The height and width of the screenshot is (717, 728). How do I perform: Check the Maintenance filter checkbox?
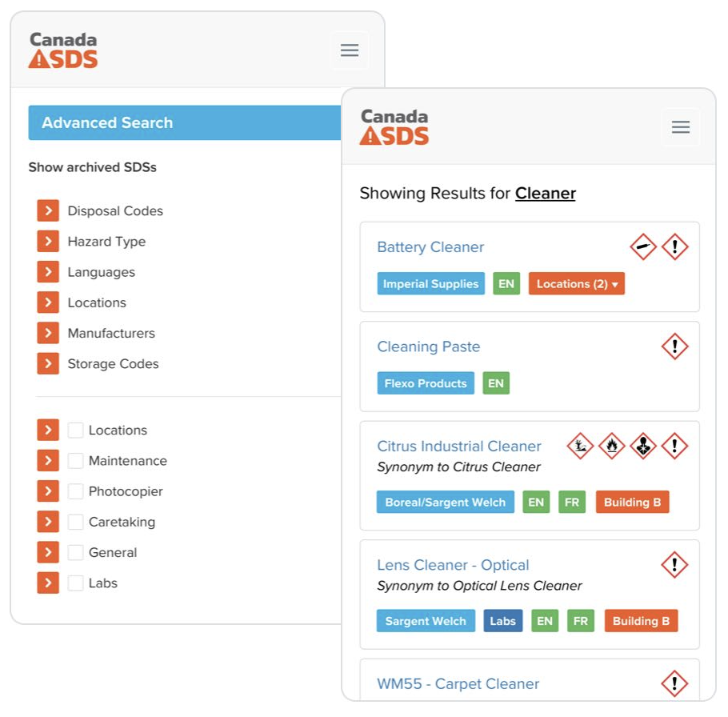tap(75, 461)
